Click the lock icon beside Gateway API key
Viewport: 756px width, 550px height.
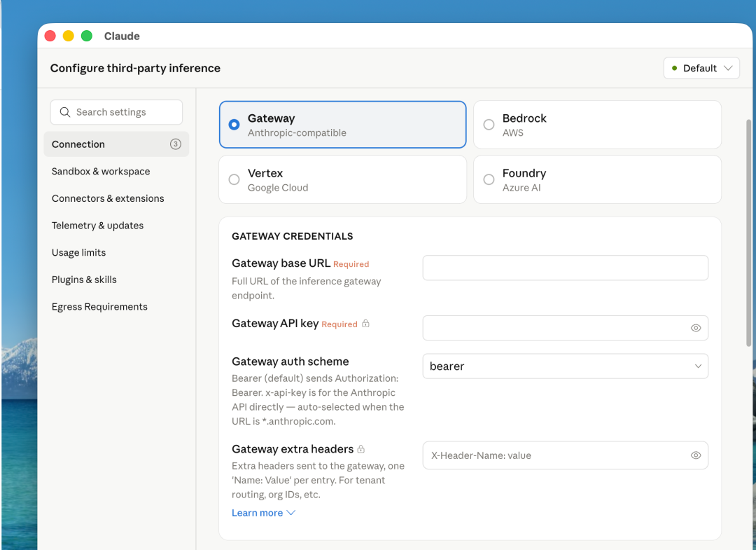click(x=365, y=324)
